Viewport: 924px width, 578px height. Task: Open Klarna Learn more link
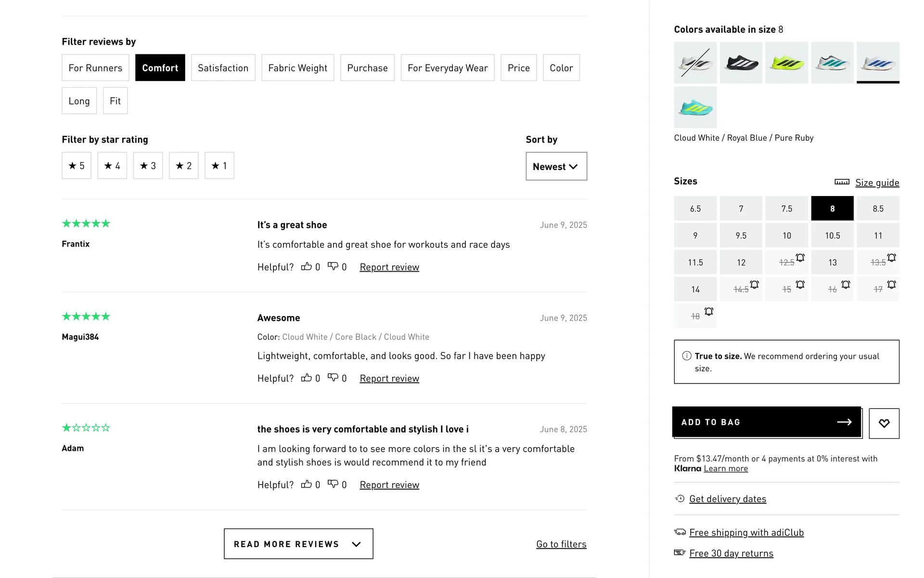[x=726, y=469]
